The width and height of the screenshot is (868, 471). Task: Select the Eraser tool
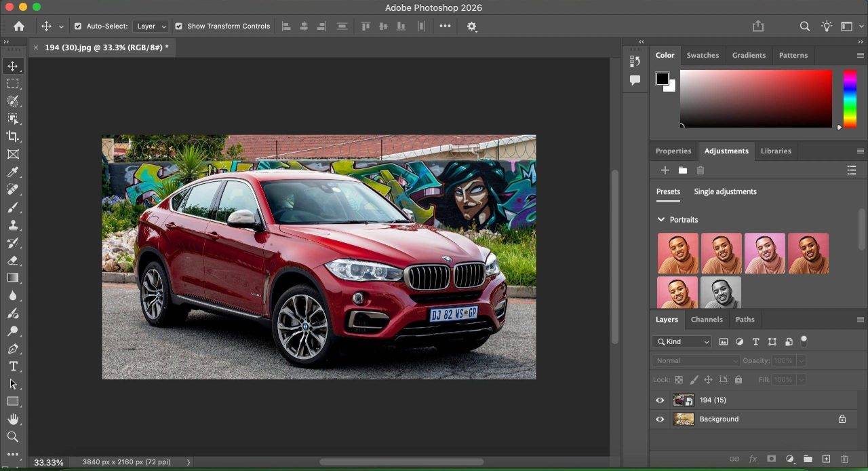13,261
